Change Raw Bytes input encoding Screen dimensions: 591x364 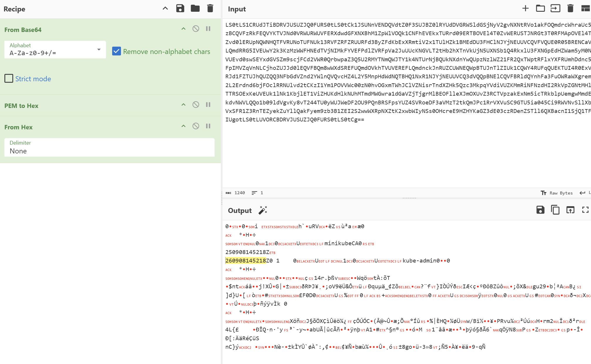tap(557, 193)
